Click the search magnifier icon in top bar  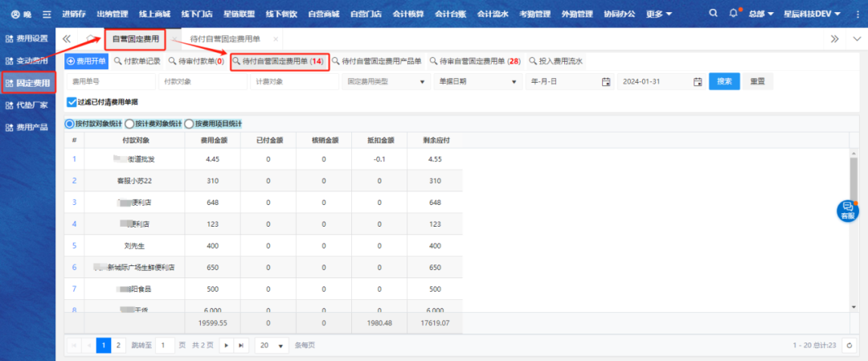tap(714, 14)
